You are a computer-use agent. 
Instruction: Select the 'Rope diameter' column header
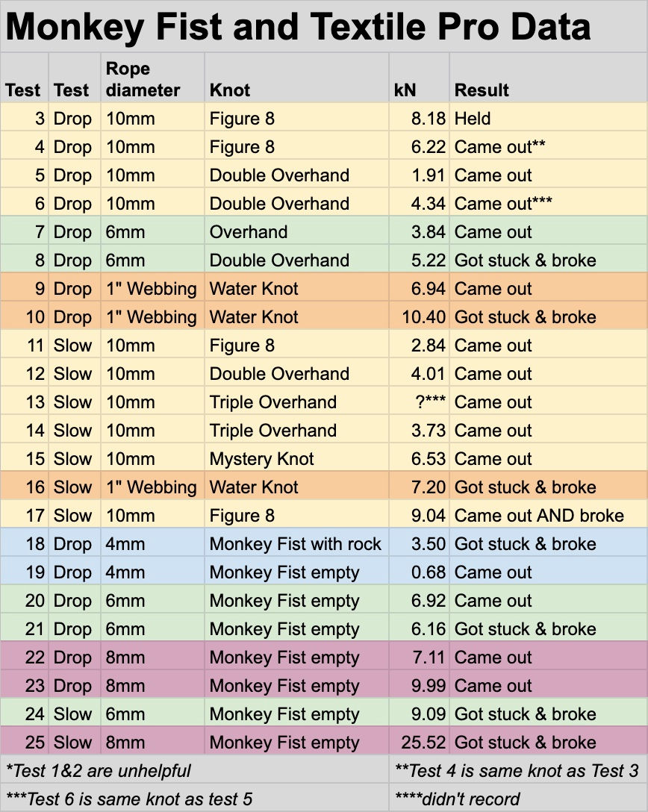(x=152, y=78)
